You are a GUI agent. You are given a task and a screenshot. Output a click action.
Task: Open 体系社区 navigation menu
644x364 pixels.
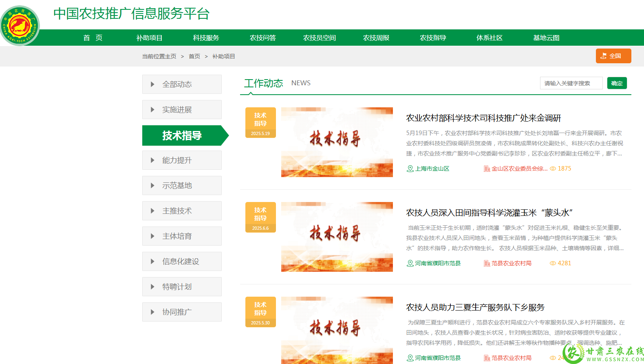[x=490, y=38]
